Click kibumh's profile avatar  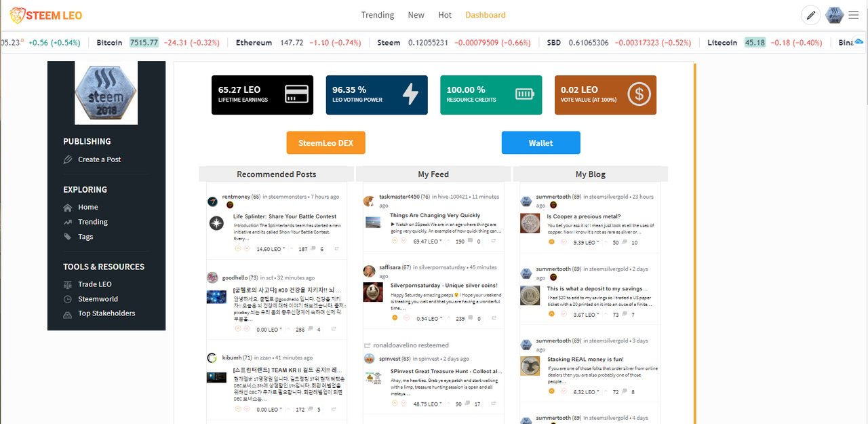click(x=212, y=358)
